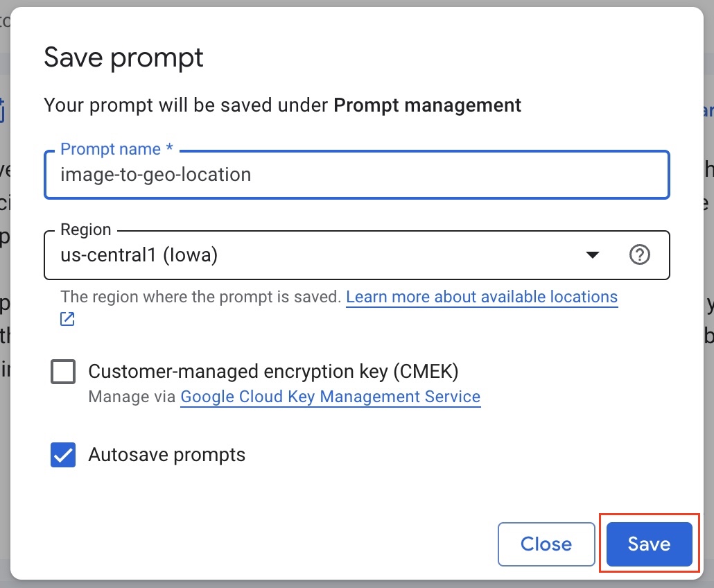This screenshot has height=588, width=714.
Task: Click the circled question mark for region help
Action: pos(640,254)
